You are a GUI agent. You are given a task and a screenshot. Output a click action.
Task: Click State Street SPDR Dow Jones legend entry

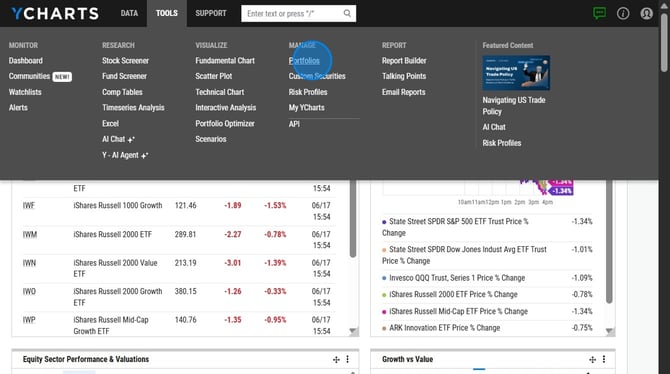(464, 255)
